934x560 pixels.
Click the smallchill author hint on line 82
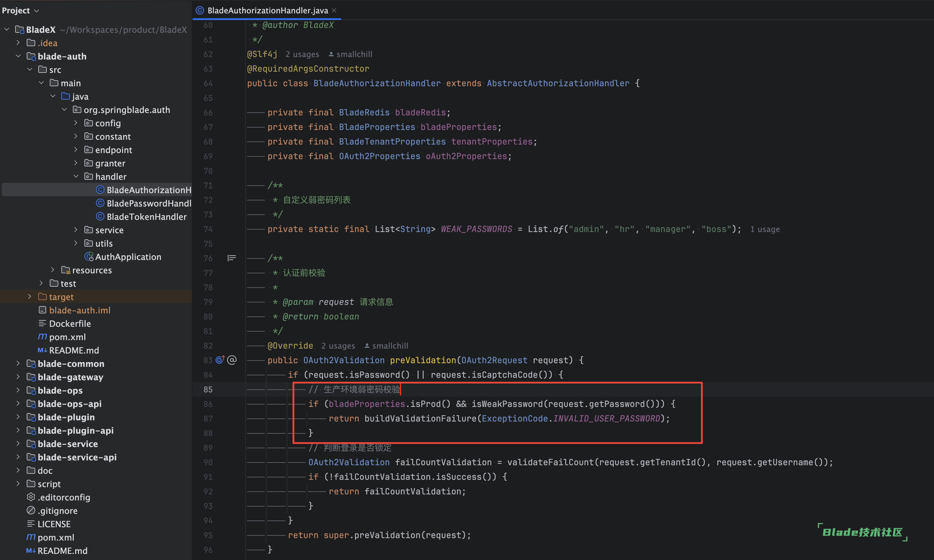[386, 346]
